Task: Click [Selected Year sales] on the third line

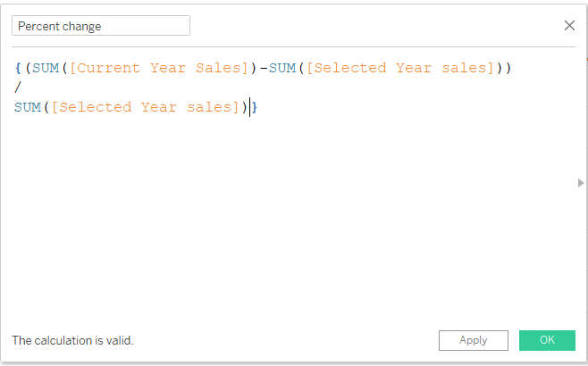Action: click(x=144, y=107)
